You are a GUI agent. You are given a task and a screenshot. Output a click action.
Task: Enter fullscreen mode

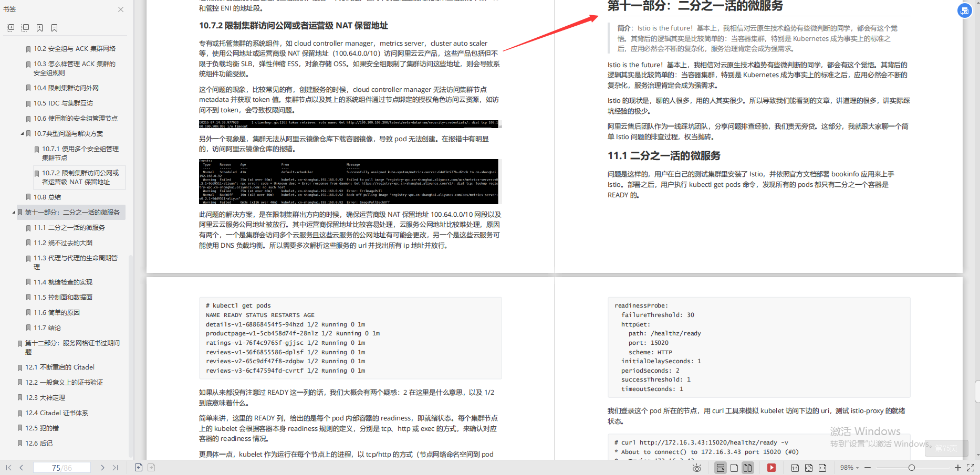pos(971,468)
